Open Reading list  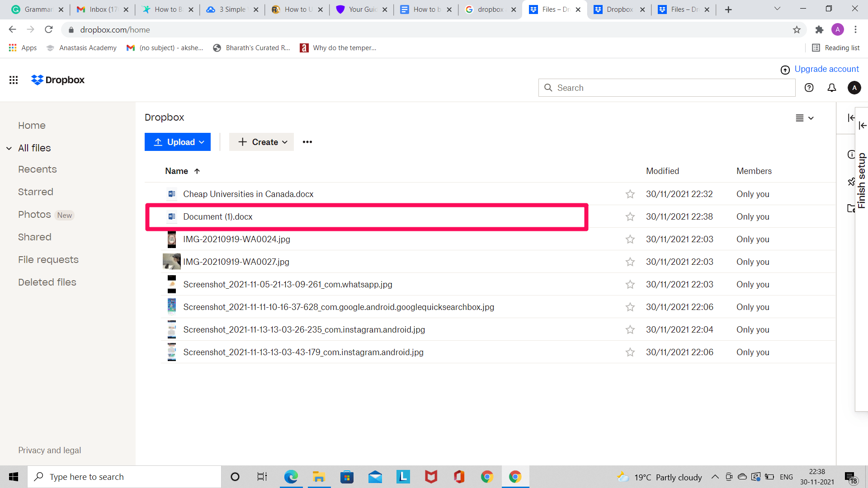[836, 48]
